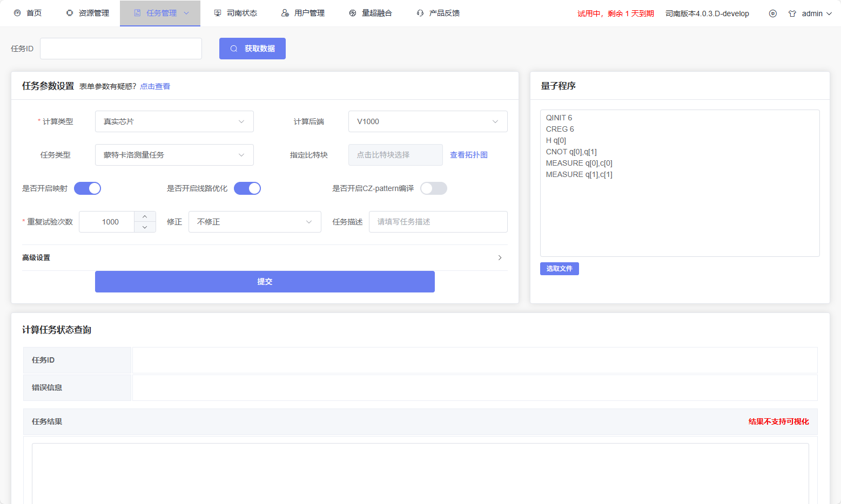841x504 pixels.
Task: Increase 重复试验次数 with up arrow
Action: (x=145, y=216)
